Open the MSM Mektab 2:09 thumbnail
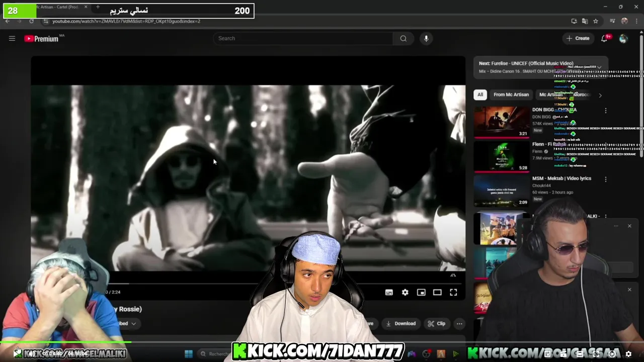644x362 pixels. tap(502, 191)
